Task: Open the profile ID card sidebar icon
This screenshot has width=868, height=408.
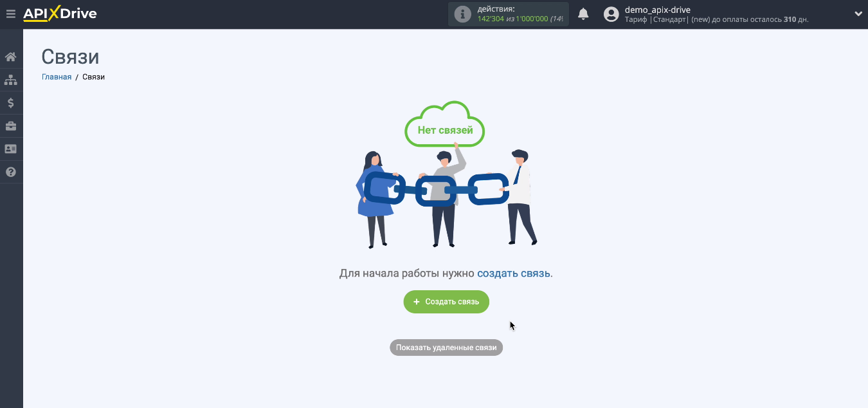Action: [10, 149]
